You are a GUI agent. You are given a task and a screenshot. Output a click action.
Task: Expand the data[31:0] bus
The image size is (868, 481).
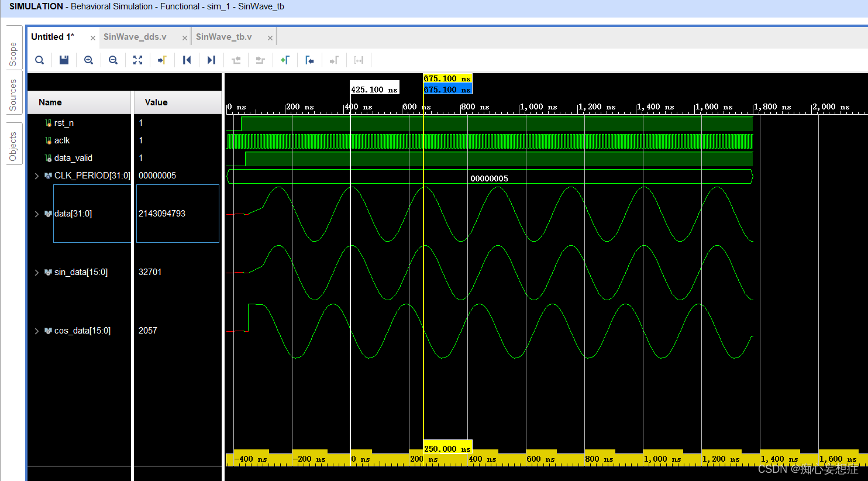(x=36, y=214)
